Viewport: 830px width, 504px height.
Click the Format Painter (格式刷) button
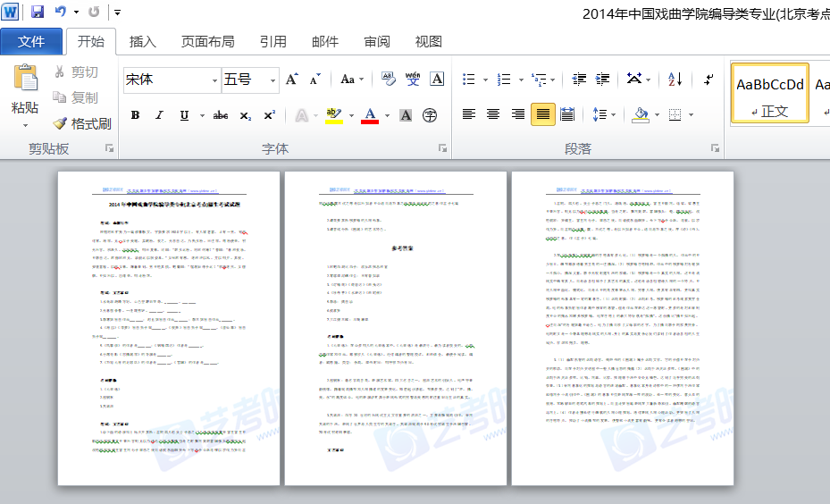point(81,123)
